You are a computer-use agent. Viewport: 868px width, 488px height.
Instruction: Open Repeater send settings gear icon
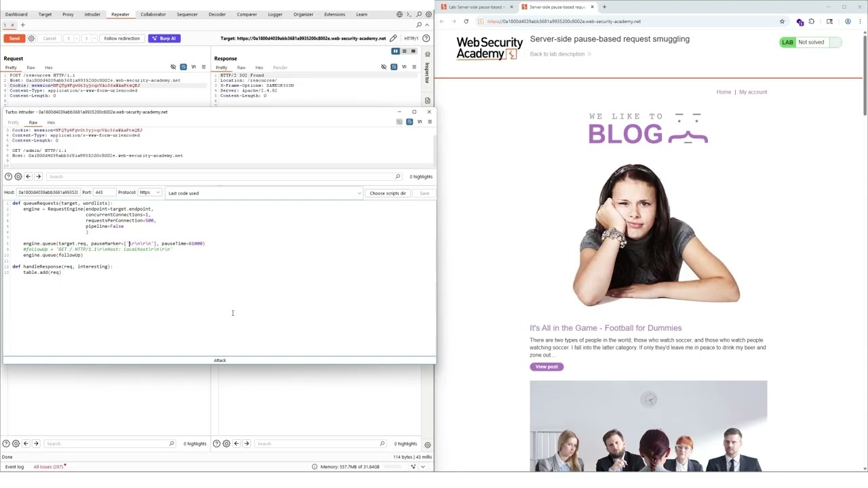(31, 39)
